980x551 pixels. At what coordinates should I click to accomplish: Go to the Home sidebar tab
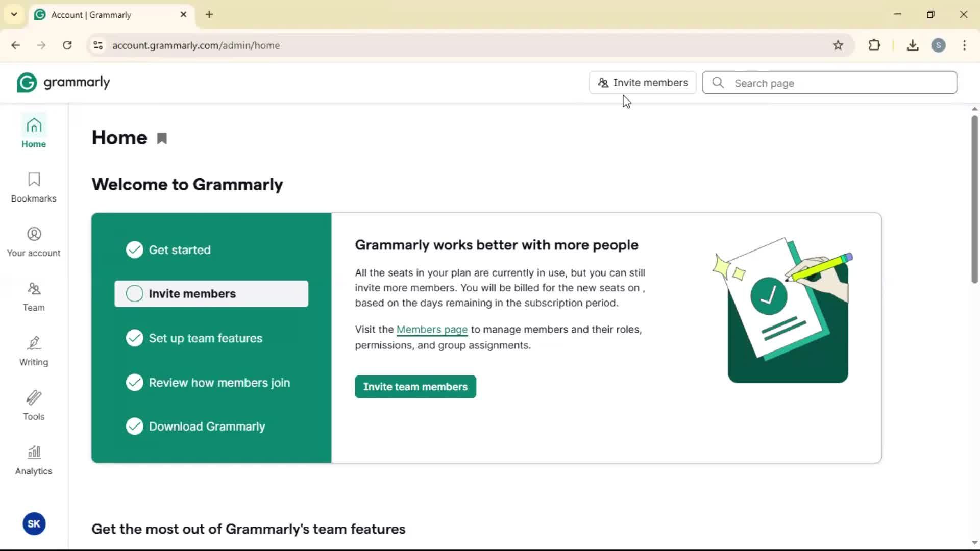pyautogui.click(x=34, y=132)
